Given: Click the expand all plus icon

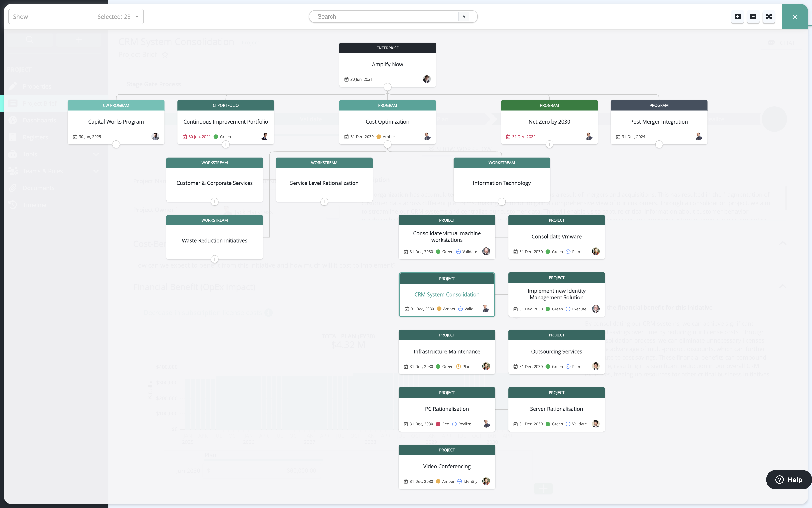Looking at the screenshot, I should click(737, 16).
